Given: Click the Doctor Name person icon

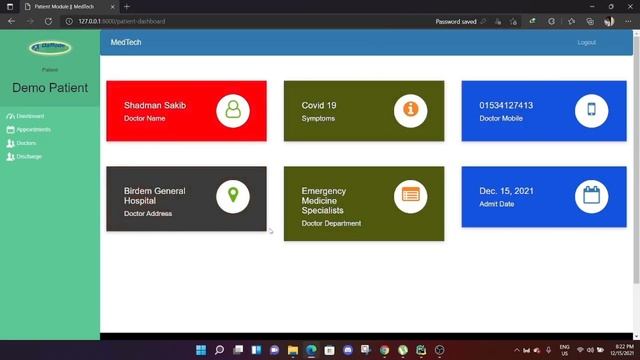Looking at the screenshot, I should coord(233,111).
